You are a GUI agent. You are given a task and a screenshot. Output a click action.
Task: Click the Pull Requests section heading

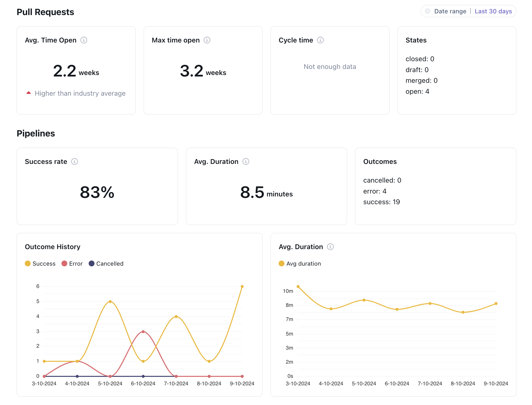[45, 12]
